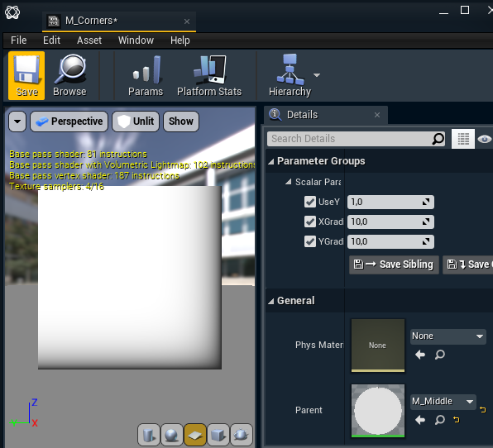This screenshot has width=493, height=448.
Task: Toggle the eye visibility options in Details
Action: (x=484, y=139)
